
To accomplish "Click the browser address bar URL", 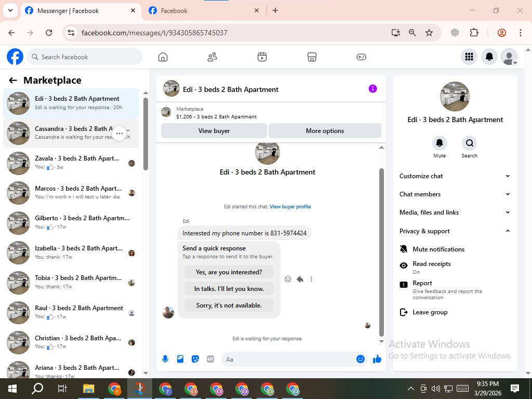I will click(x=154, y=33).
